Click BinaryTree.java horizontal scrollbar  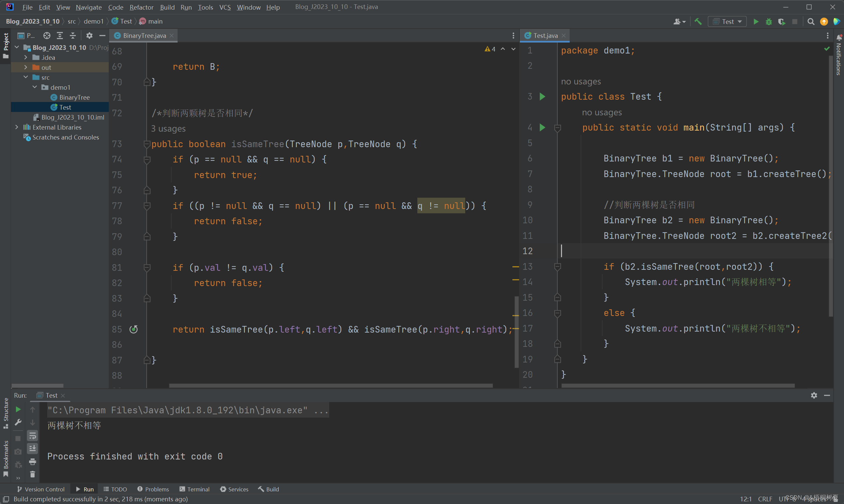click(x=331, y=386)
